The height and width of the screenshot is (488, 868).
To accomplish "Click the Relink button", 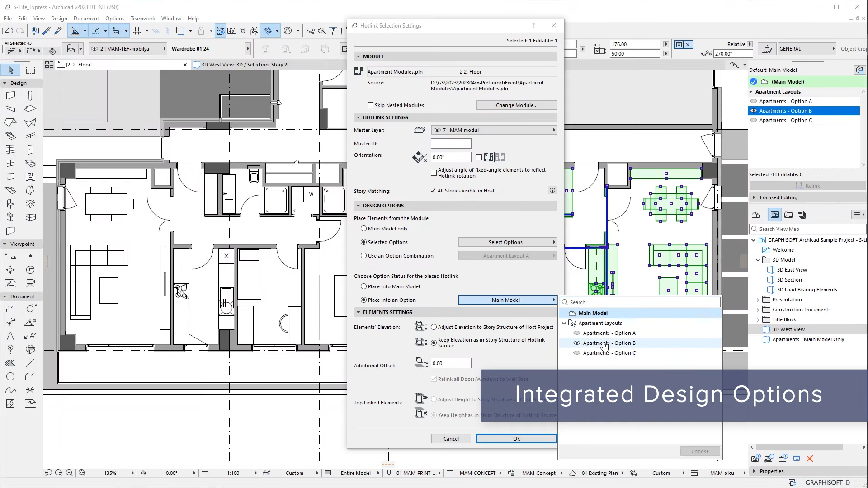I will (x=807, y=186).
